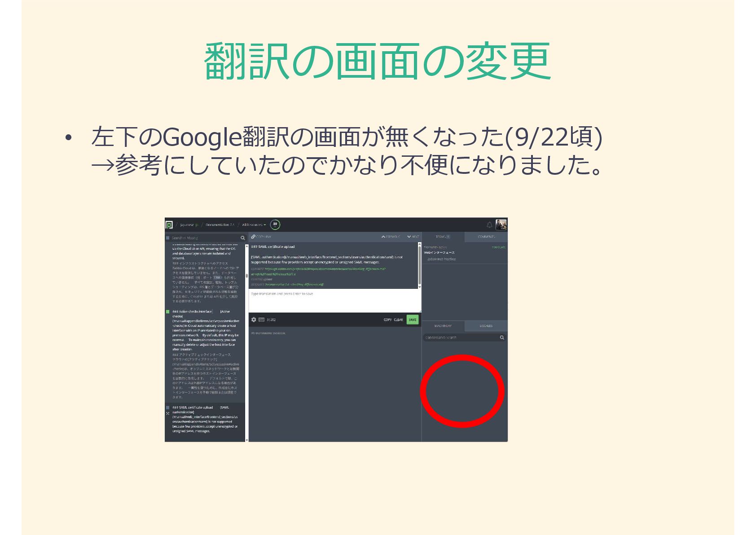
Task: Open the Documentation 7.4 project breadcrumb
Action: coord(220,225)
